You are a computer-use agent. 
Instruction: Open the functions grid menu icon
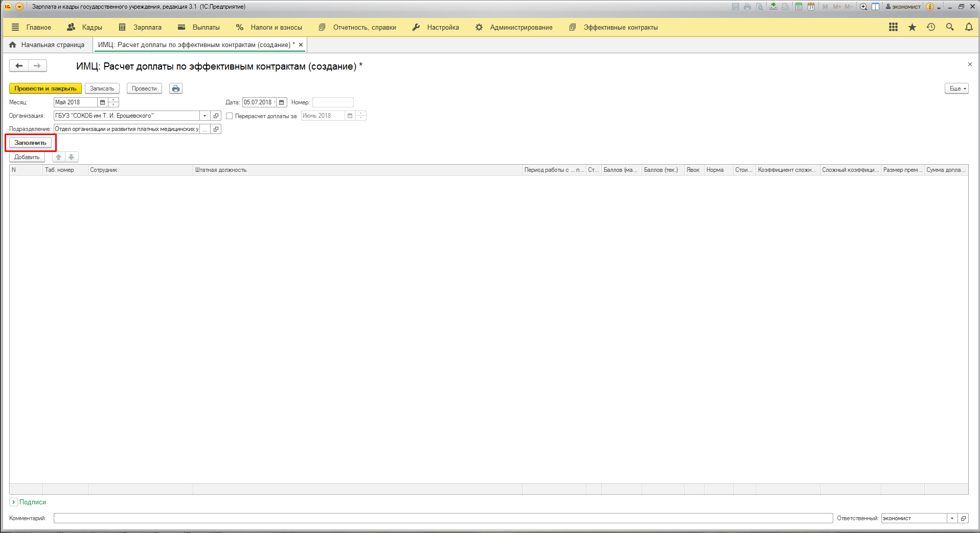coord(893,27)
